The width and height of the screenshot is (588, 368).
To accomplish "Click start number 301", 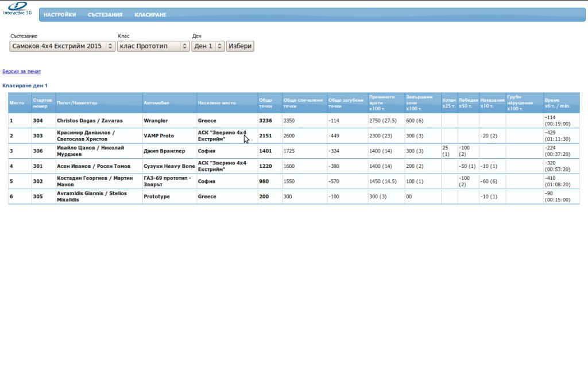I will 38,166.
